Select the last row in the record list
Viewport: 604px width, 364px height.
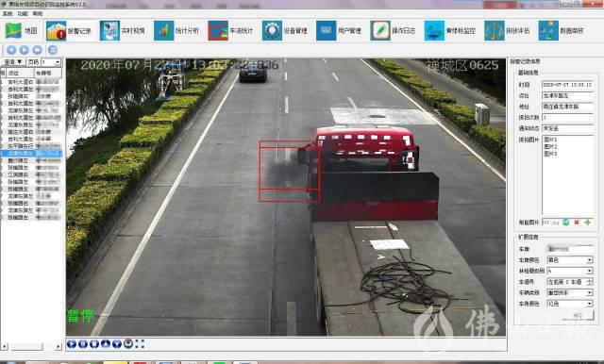[x=31, y=218]
